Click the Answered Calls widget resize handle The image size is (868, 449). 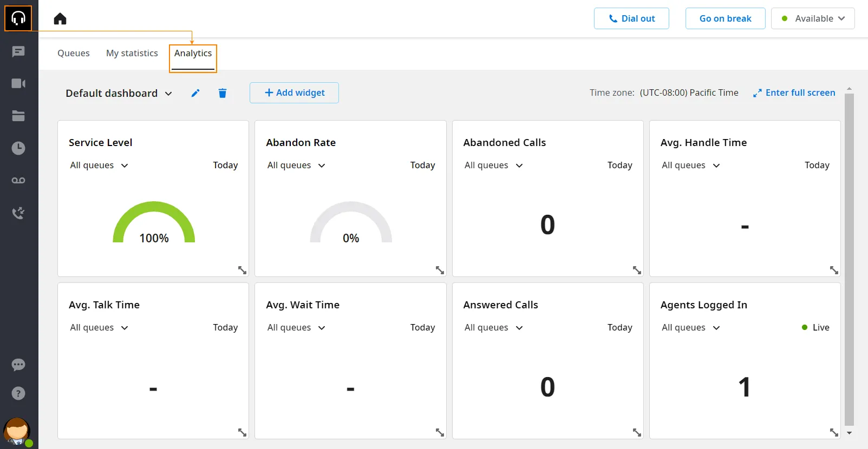pyautogui.click(x=637, y=432)
